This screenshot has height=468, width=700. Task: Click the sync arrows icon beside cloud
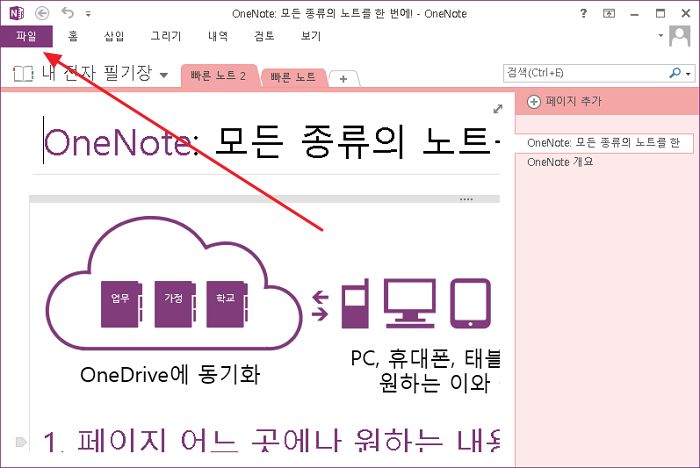point(320,305)
